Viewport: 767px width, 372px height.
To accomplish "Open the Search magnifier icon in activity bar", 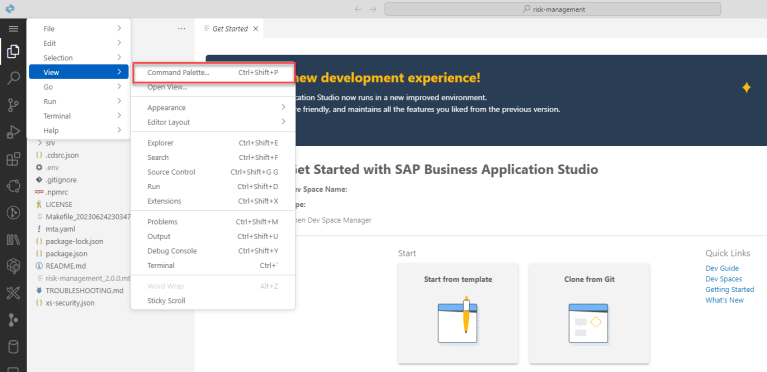I will pyautogui.click(x=13, y=78).
